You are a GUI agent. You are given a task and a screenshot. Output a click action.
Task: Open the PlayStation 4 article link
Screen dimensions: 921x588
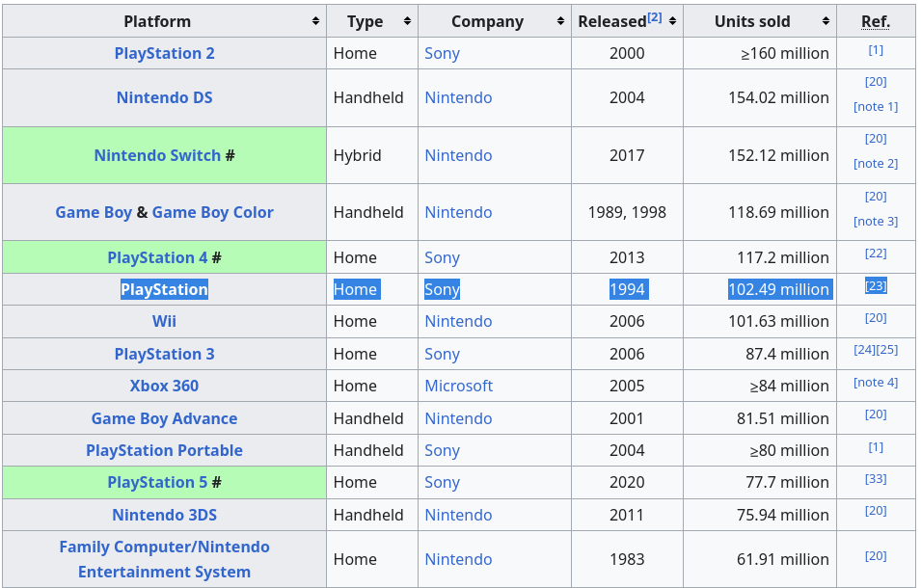click(157, 257)
